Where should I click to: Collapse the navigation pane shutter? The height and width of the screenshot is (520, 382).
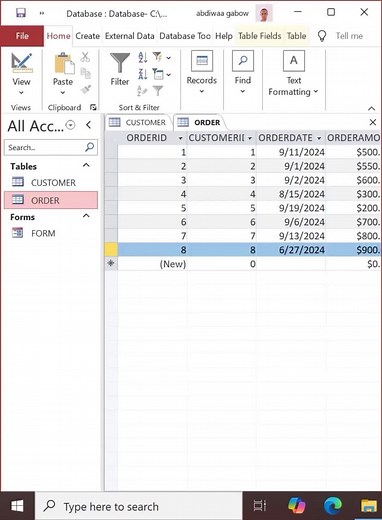pyautogui.click(x=88, y=125)
